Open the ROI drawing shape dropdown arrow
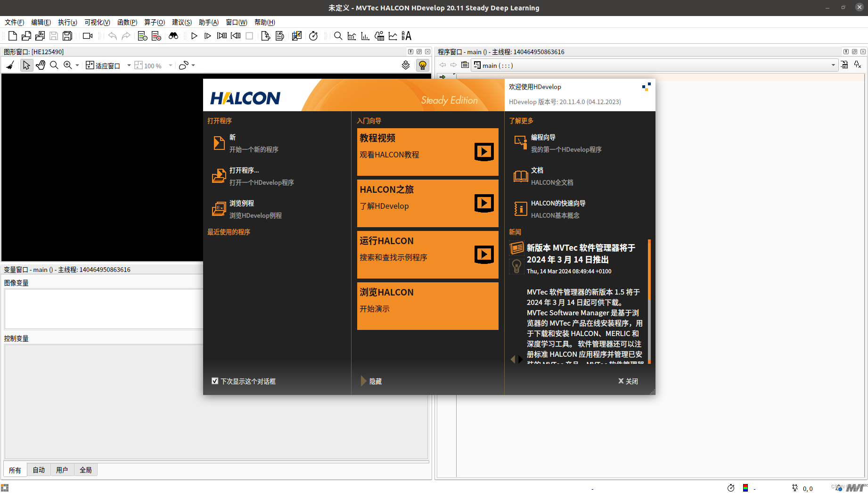This screenshot has height=493, width=868. 193,66
